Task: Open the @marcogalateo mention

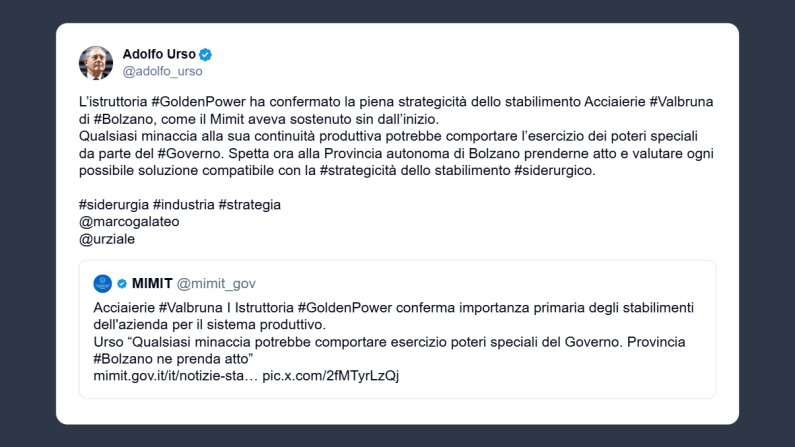Action: pos(129,221)
